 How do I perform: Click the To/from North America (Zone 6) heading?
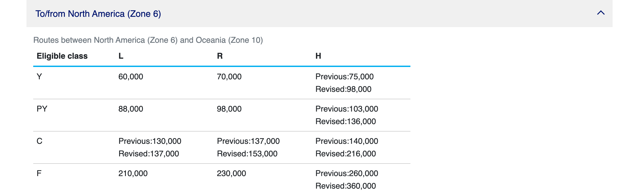point(98,14)
